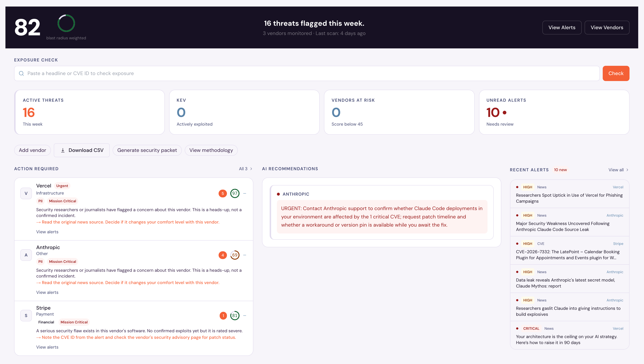Open the CVE-2026-7332 LatePoint alert
Screen dimensions: 644x364
(x=570, y=250)
